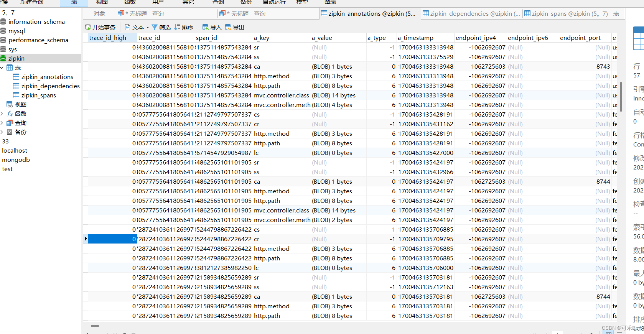
Task: Click the 筛选 filter button label
Action: pos(165,27)
